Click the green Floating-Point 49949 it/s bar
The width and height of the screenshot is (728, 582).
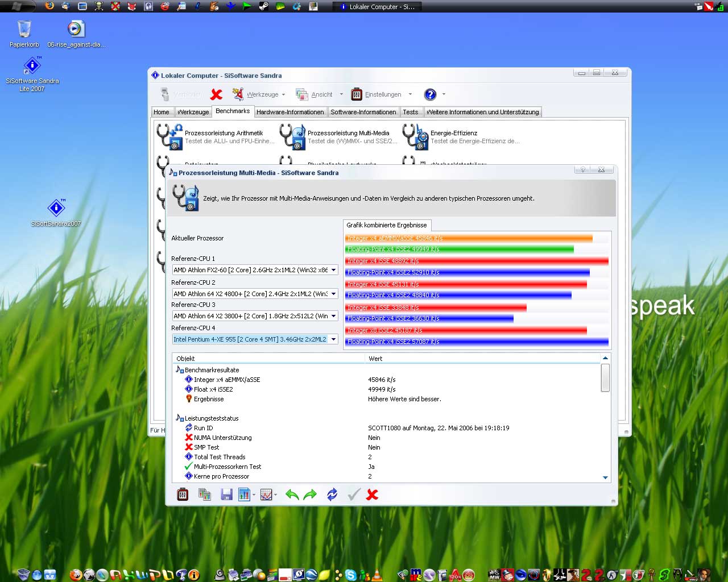(460, 249)
